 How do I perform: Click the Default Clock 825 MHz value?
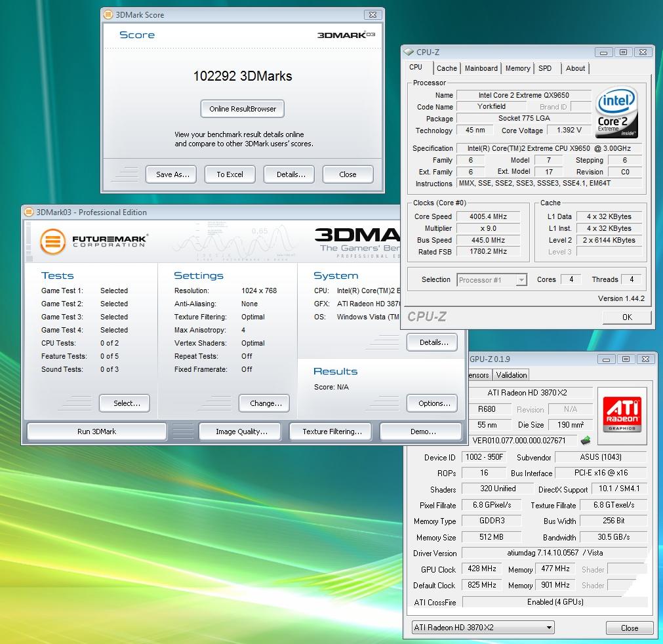[481, 585]
